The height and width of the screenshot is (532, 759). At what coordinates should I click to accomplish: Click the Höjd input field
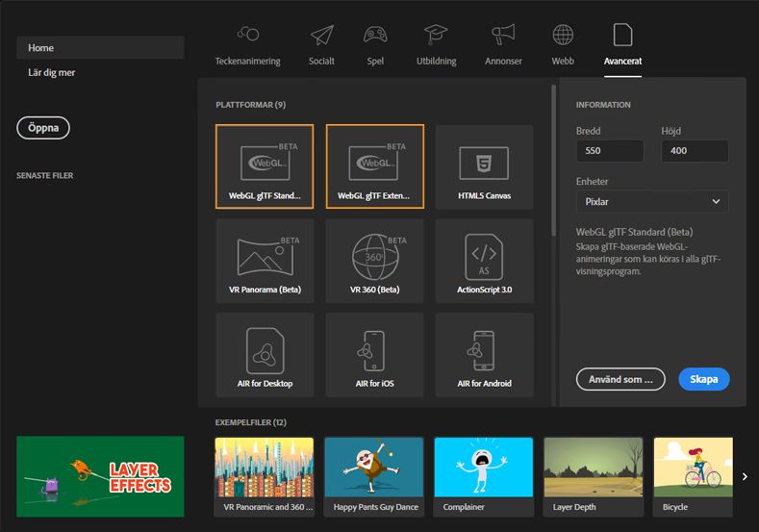pos(695,150)
